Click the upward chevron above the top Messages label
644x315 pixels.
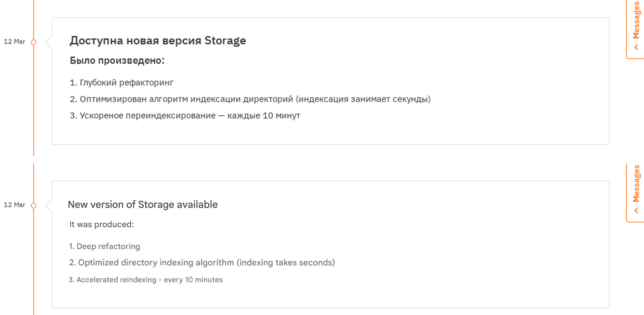click(636, 47)
